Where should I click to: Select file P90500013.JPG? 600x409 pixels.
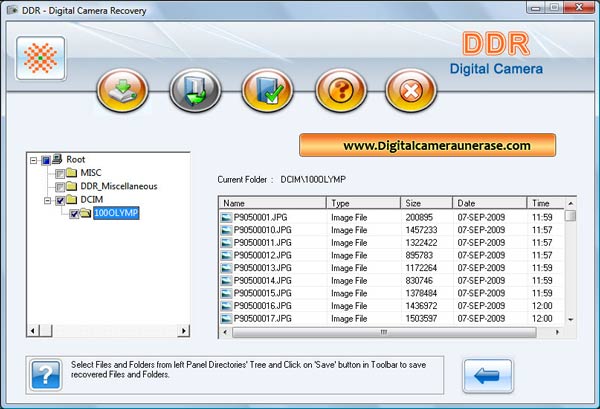point(262,268)
